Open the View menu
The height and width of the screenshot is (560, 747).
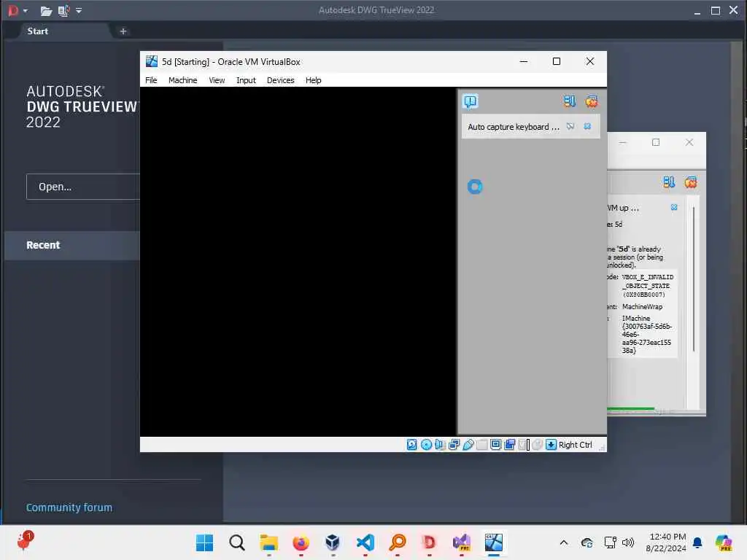(217, 80)
